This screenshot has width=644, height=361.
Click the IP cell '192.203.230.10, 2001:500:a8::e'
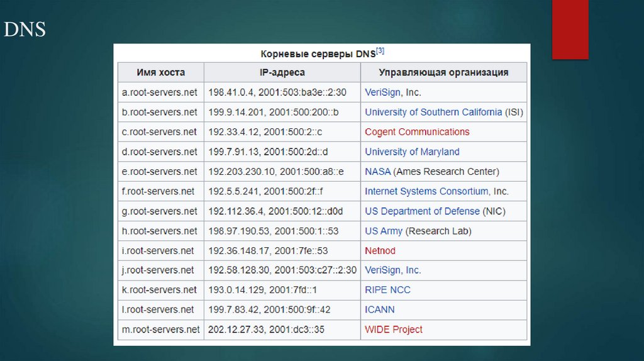click(x=282, y=171)
